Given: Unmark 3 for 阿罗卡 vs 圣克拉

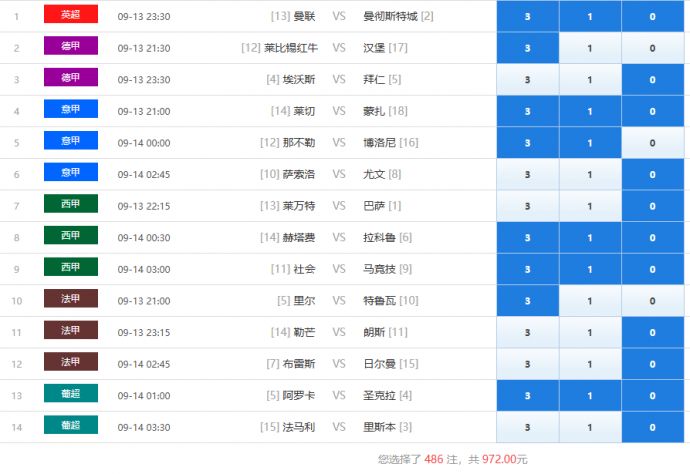Looking at the screenshot, I should 528,396.
